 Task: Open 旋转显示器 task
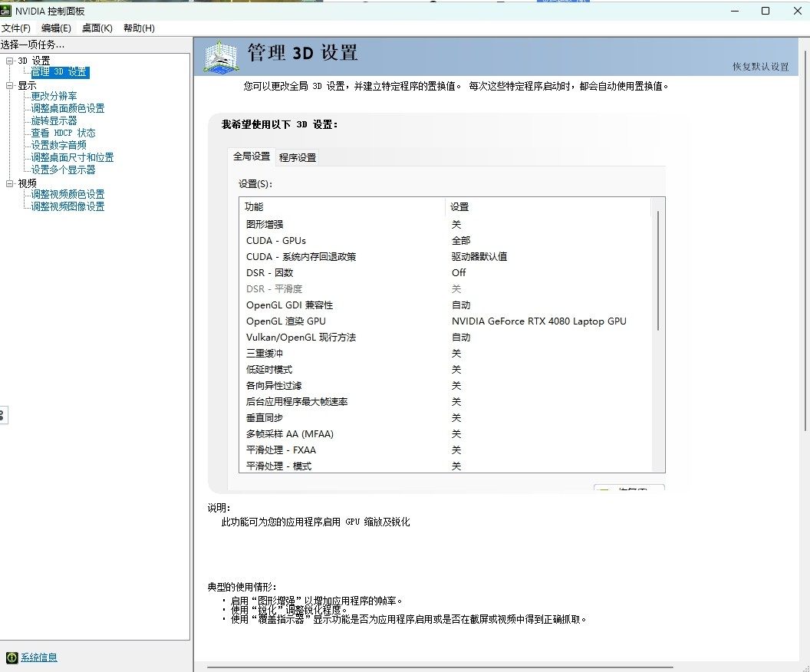[x=54, y=121]
